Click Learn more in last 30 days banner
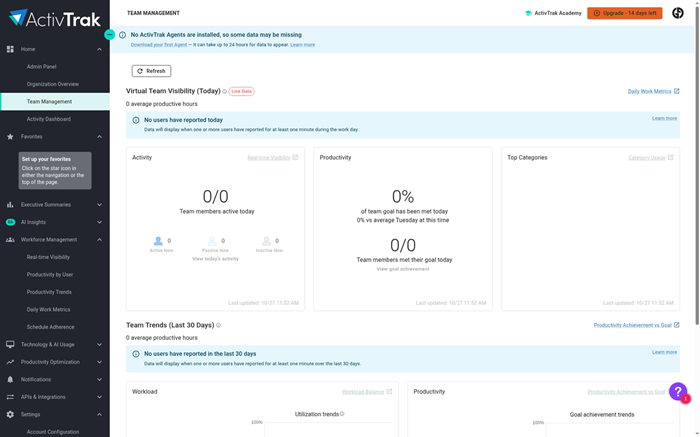This screenshot has height=437, width=700. pyautogui.click(x=664, y=352)
